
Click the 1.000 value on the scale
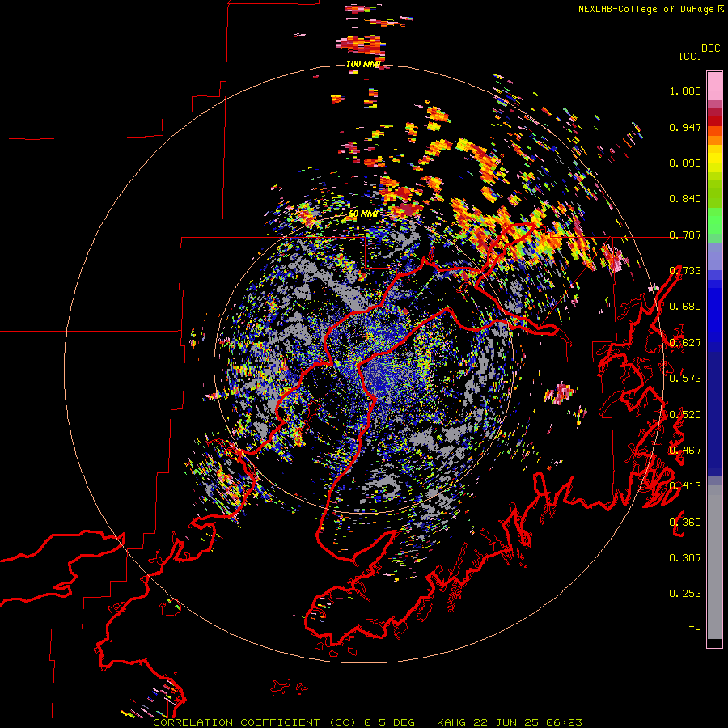[x=685, y=91]
